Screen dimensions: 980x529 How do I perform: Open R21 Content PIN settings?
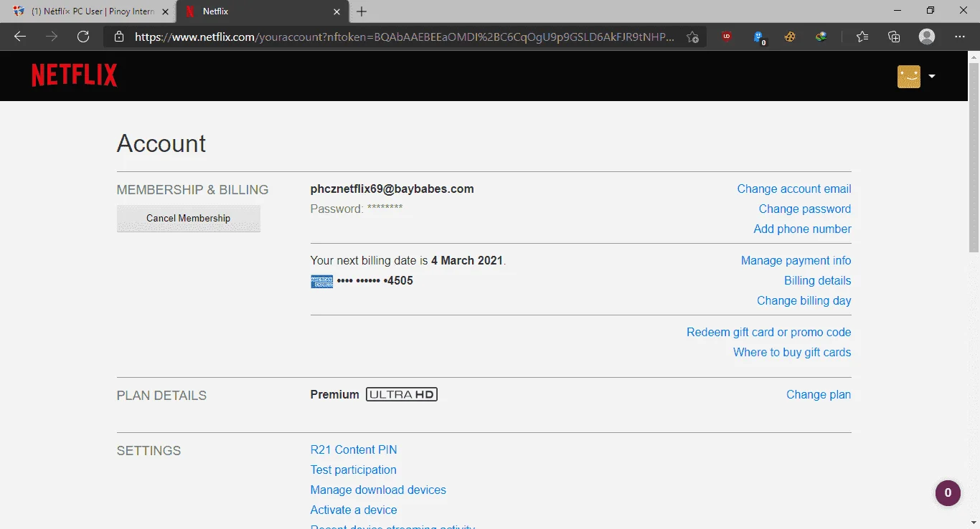(354, 450)
